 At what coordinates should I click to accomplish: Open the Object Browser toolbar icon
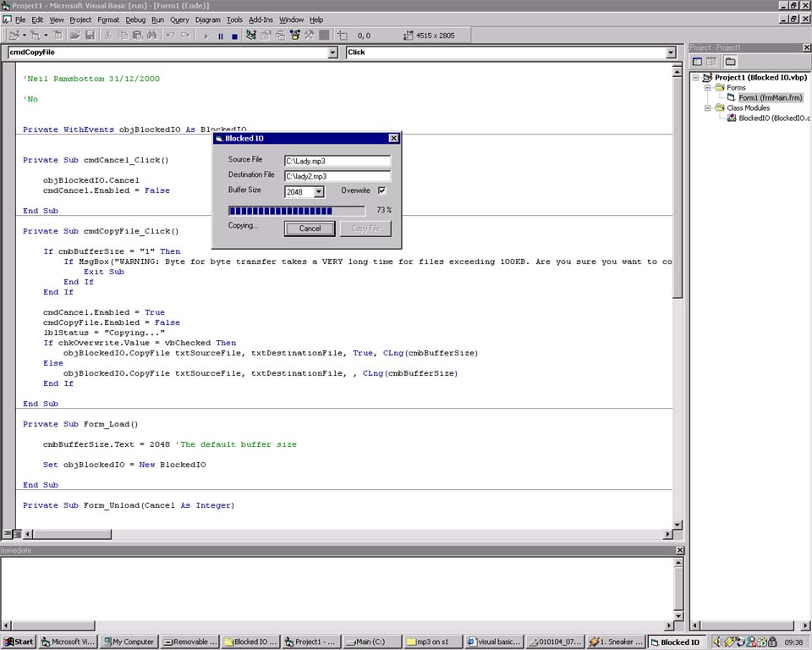point(295,36)
